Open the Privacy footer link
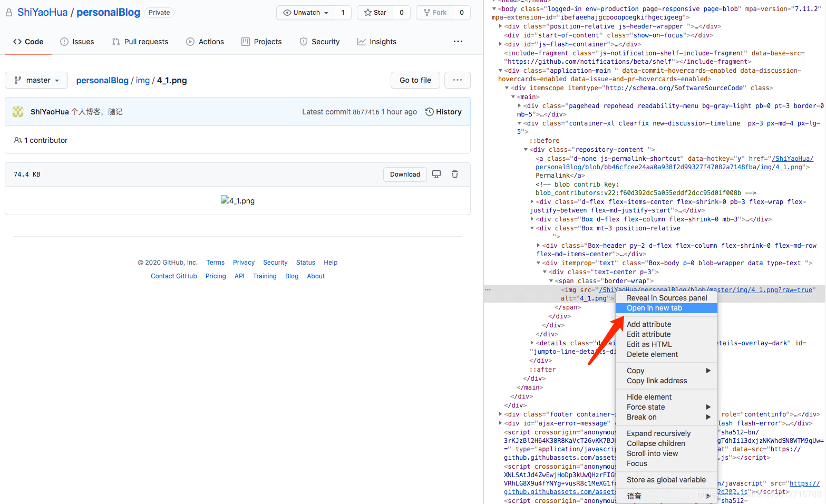This screenshot has height=504, width=826. 244,263
